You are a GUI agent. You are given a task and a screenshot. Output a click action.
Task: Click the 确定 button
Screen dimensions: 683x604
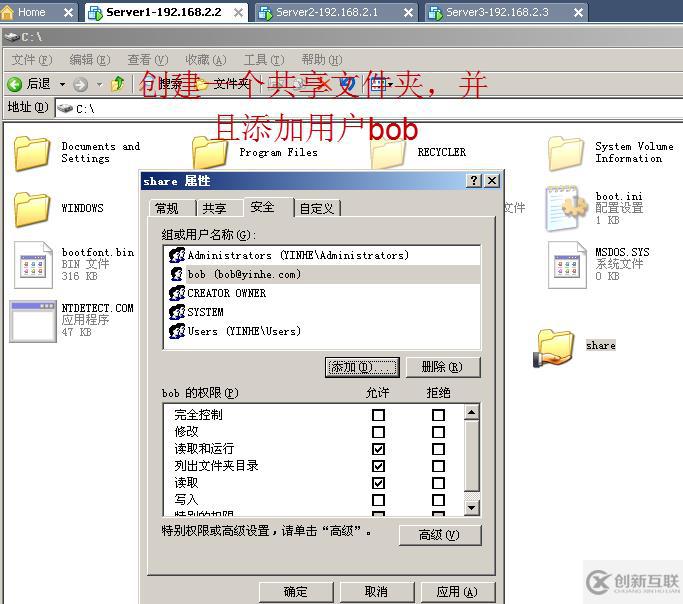coord(296,592)
